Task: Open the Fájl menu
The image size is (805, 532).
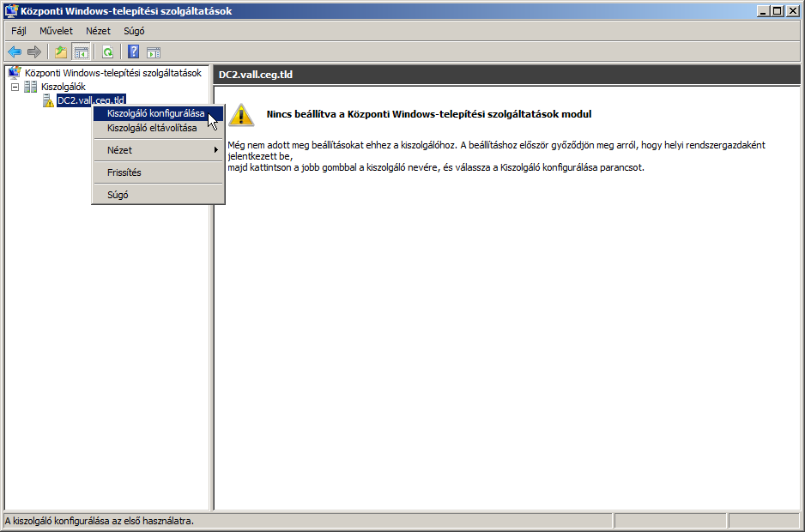Action: point(19,31)
